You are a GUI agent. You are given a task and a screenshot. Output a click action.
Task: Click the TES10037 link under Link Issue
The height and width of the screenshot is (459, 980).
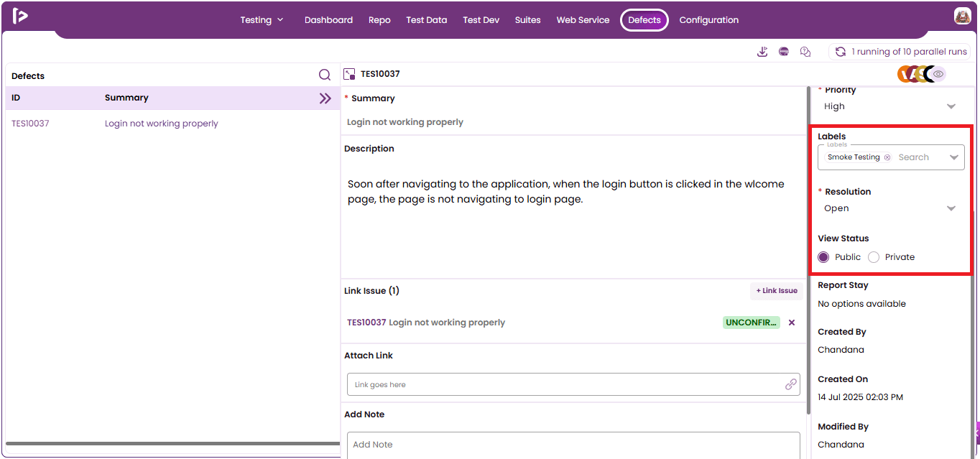pos(366,323)
